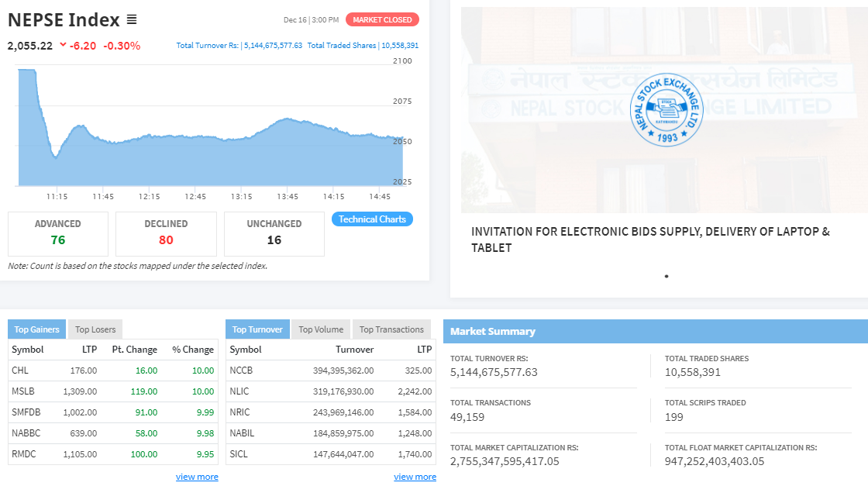
Task: Open the Top Transactions tab
Action: 391,329
